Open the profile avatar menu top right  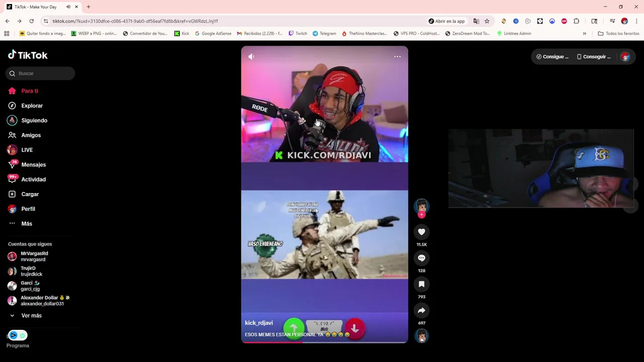(x=625, y=57)
